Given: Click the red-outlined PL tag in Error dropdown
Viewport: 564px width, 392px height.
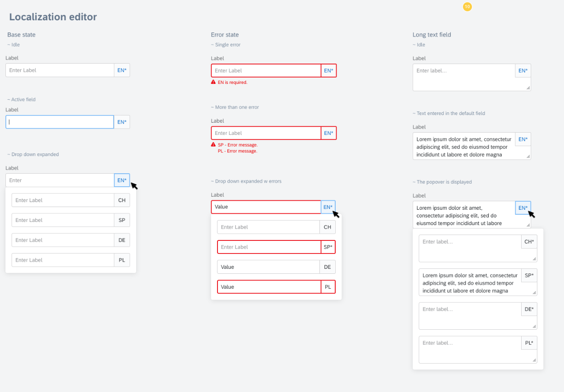Looking at the screenshot, I should [328, 287].
